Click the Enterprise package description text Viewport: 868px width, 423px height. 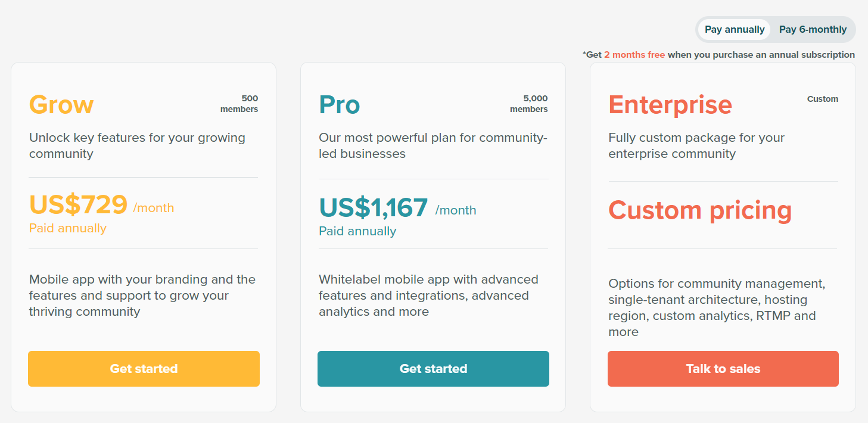coord(696,145)
